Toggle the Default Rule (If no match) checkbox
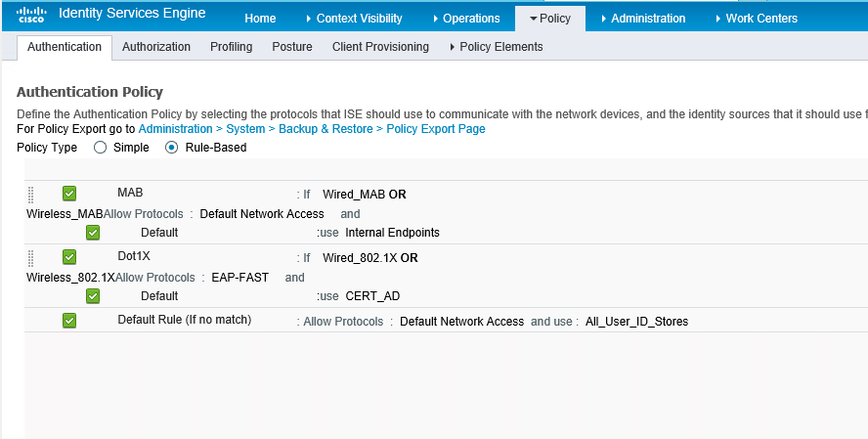Screen dimensions: 868x439 (x=69, y=321)
